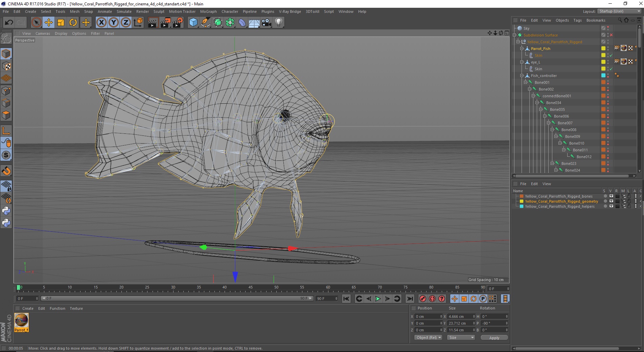Screen dimensions: 644x352
Task: Open the Character menu
Action: [x=230, y=11]
